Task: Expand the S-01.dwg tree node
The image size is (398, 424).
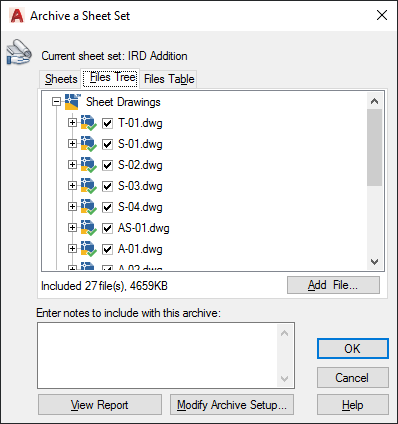Action: click(72, 144)
